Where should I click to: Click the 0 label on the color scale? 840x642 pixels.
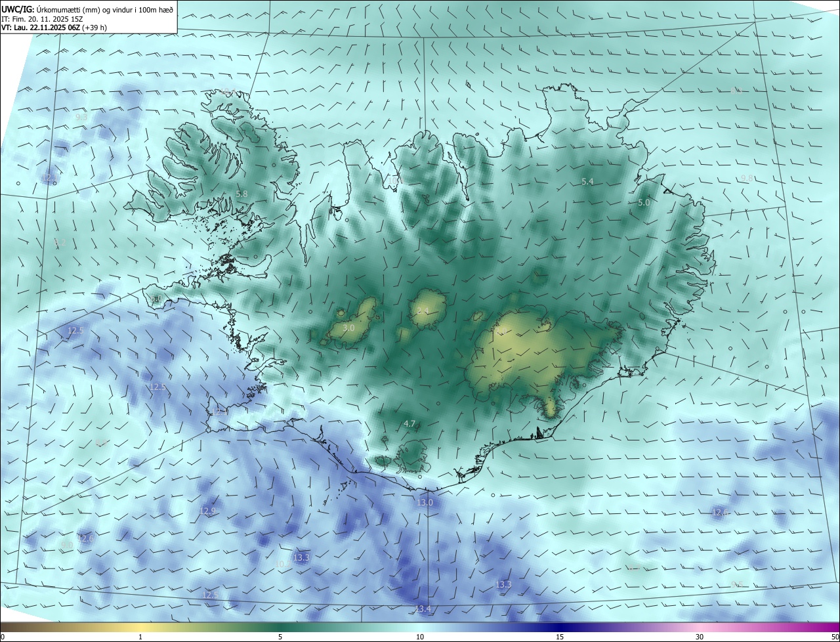(3, 637)
